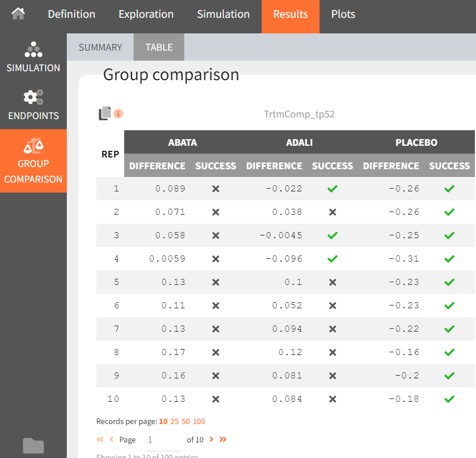
Task: Go to next page arrow
Action: 212,440
